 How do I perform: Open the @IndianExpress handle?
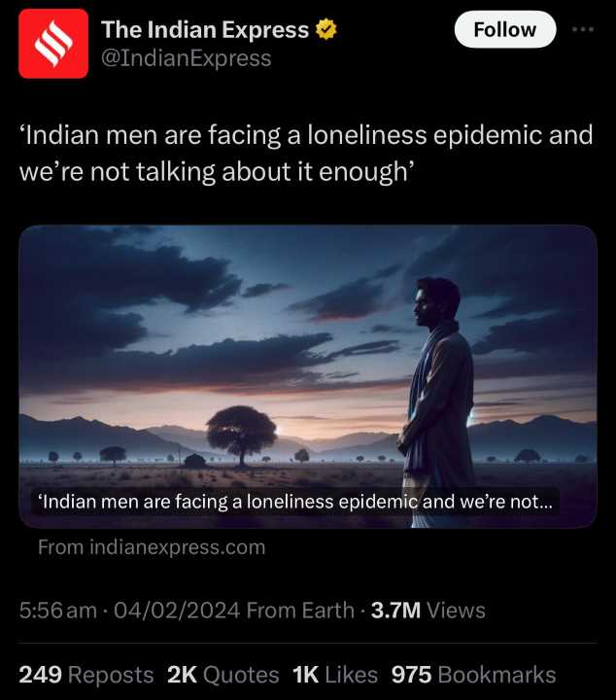point(186,58)
